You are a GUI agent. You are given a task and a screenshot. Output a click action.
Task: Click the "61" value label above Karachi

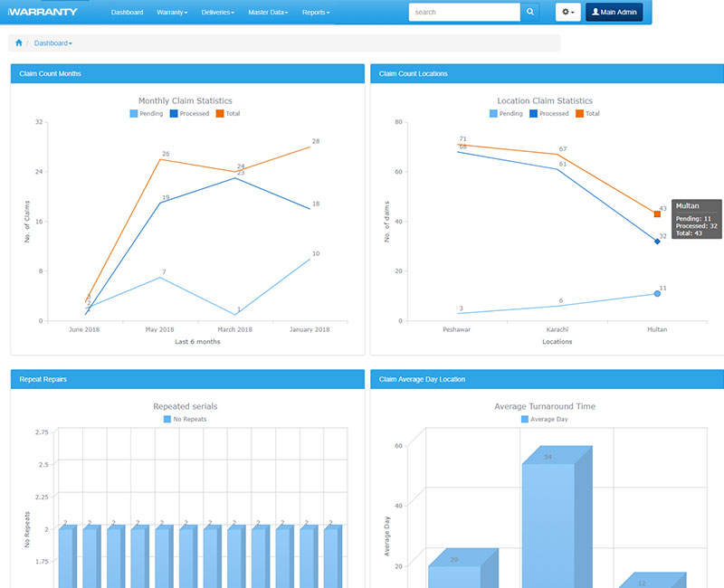[x=563, y=164]
